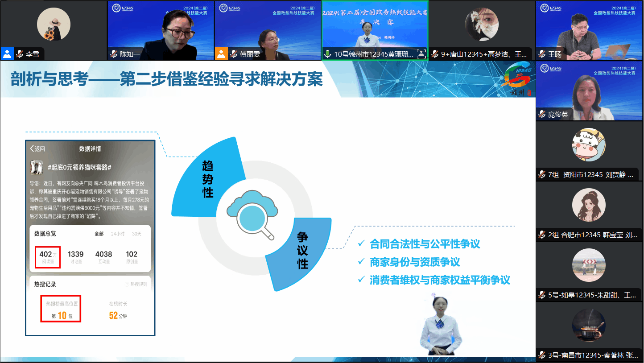
Task: Click muted mic icon for 7组 资阳市12345
Action: (542, 174)
